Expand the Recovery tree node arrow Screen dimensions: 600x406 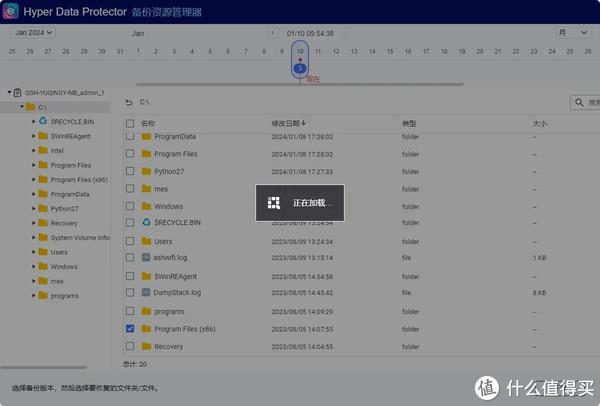tap(34, 223)
